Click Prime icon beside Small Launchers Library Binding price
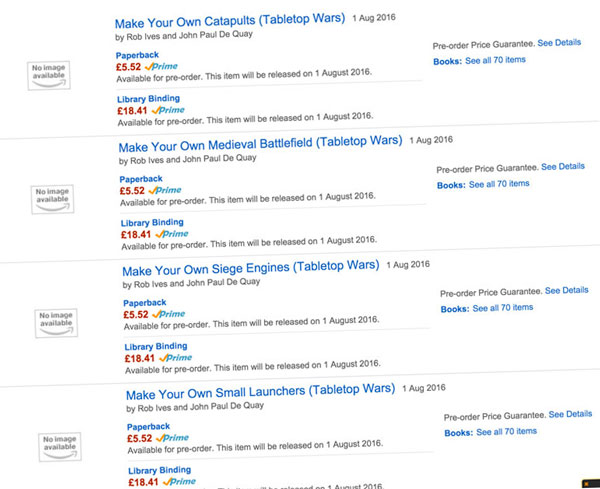Viewport: 600px width, 489px height. (x=179, y=481)
